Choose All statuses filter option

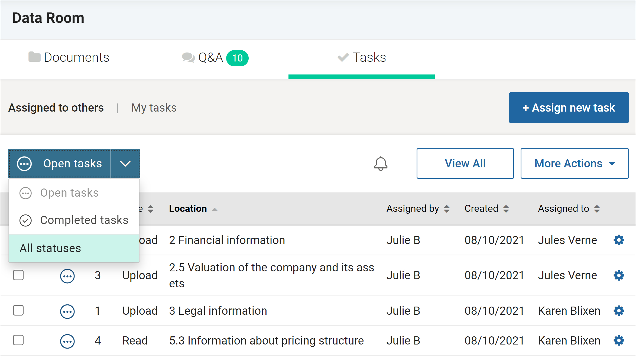click(x=74, y=248)
